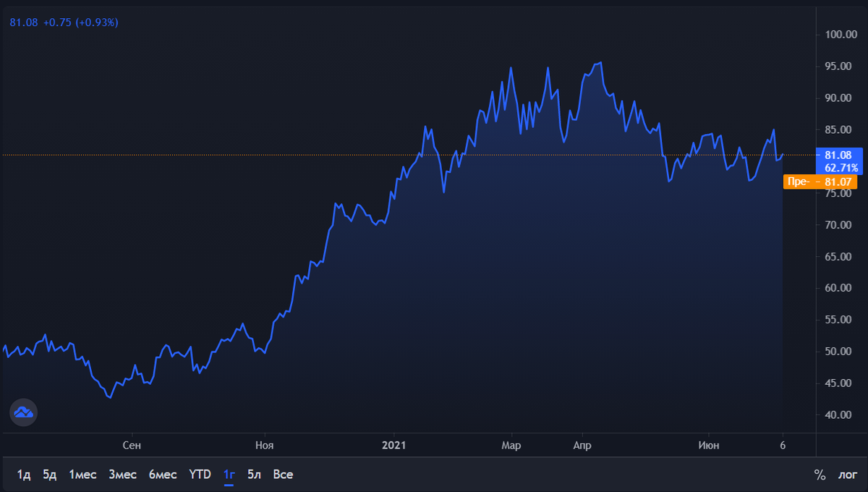Viewport: 868px width, 492px height.
Task: Show the 5л time range
Action: point(254,475)
